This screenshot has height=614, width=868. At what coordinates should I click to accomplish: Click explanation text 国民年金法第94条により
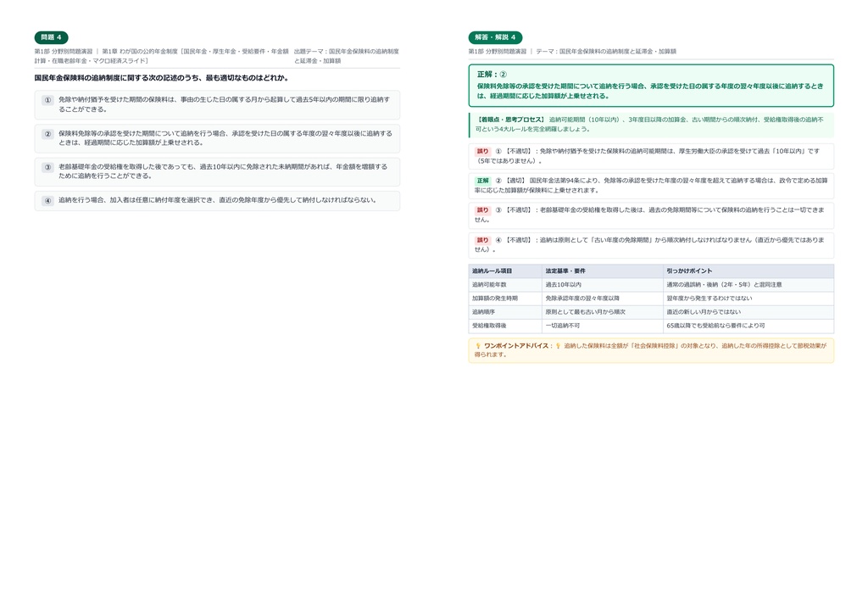(x=651, y=186)
